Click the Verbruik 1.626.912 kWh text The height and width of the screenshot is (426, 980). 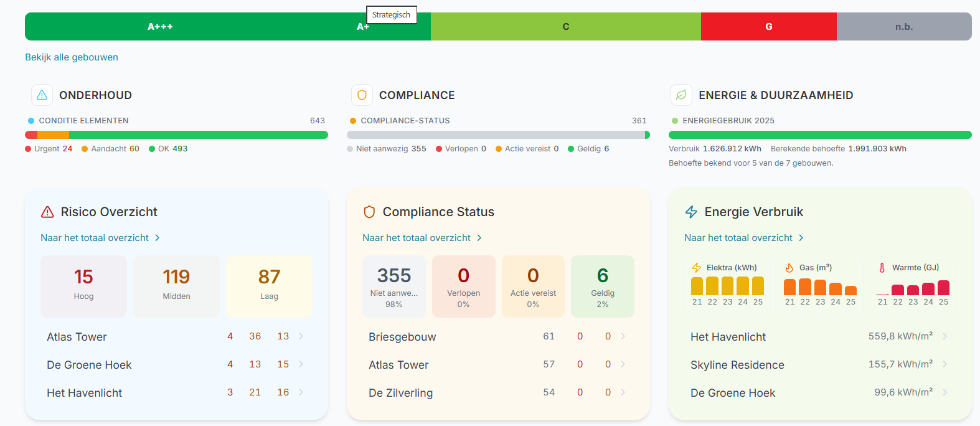click(715, 149)
